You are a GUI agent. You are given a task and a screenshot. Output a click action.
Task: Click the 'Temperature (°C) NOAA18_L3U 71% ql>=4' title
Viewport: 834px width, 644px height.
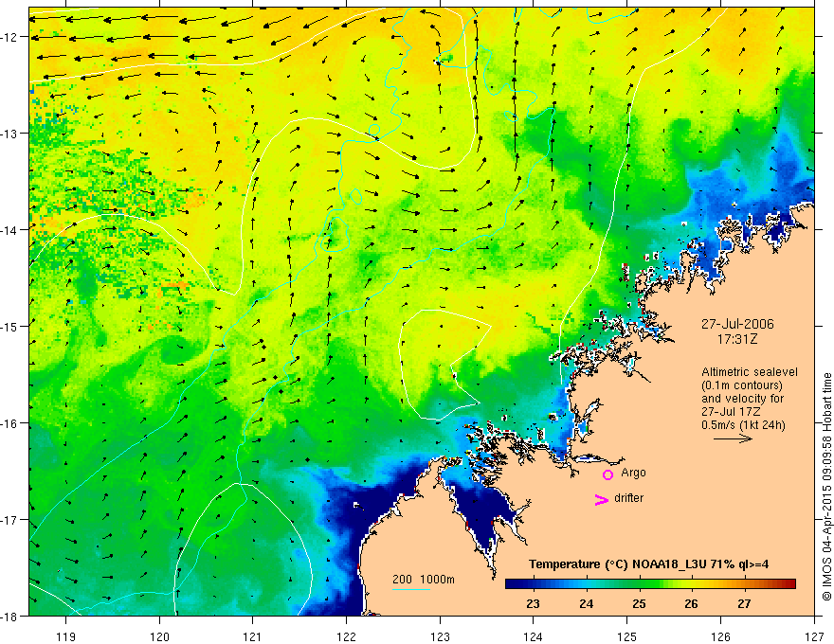click(x=648, y=564)
